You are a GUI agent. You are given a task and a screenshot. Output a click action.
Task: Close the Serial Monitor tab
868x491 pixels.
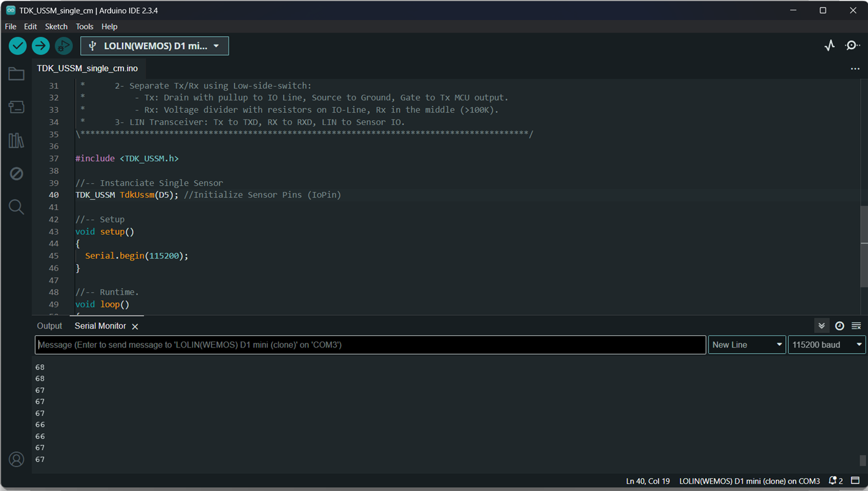135,327
